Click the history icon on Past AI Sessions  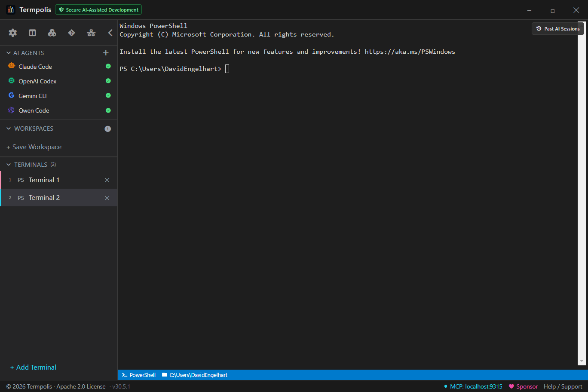tap(539, 29)
